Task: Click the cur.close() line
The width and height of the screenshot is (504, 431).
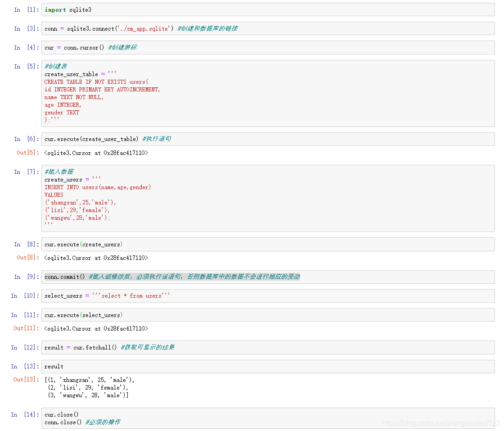Action: (61, 415)
